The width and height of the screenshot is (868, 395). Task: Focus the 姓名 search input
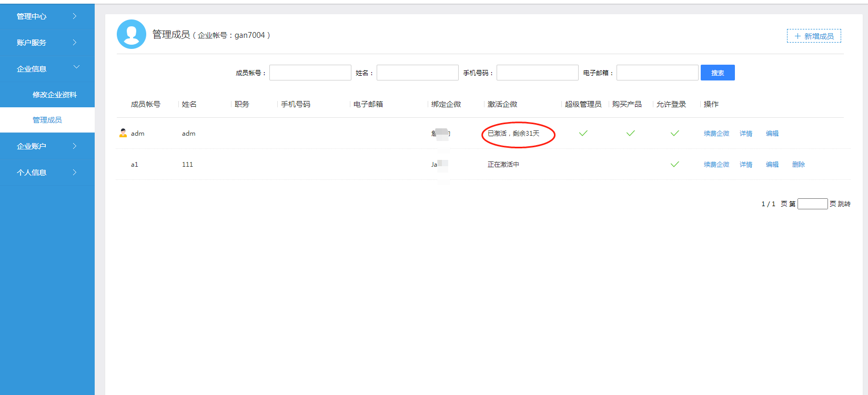(418, 73)
